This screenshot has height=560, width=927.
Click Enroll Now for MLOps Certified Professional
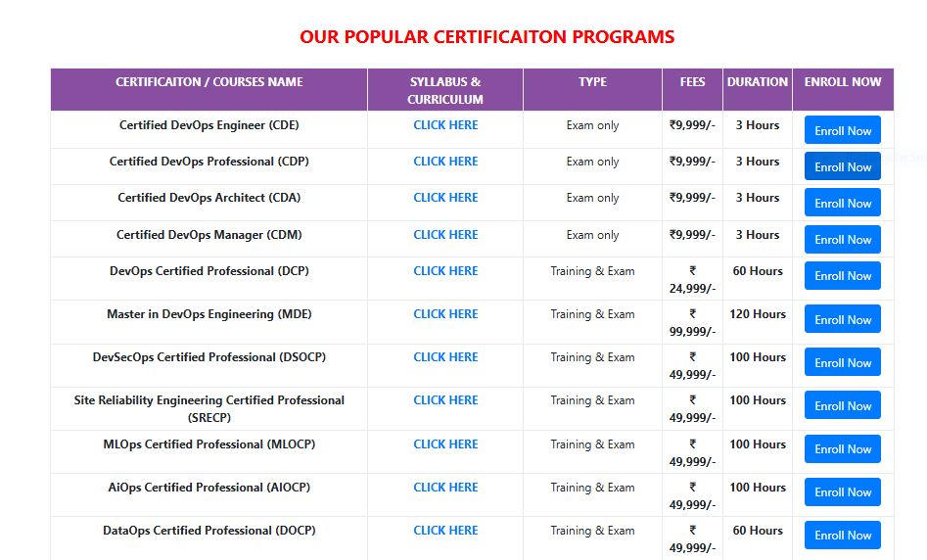(842, 448)
